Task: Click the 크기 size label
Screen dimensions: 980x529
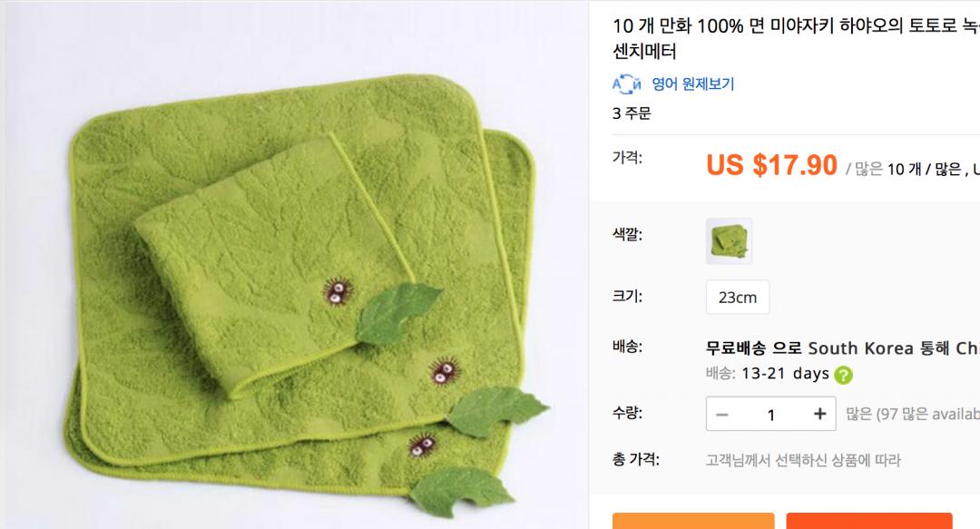Action: (x=628, y=296)
